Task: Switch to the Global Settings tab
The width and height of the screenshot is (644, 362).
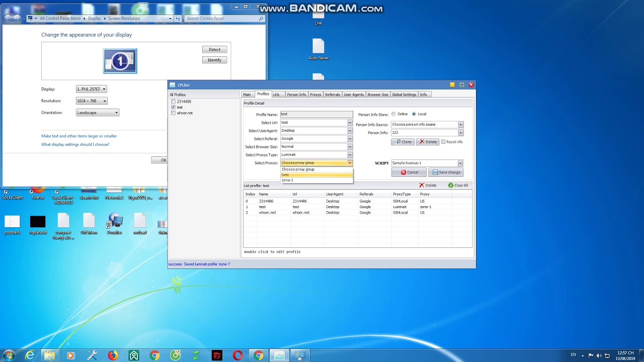Action: click(404, 95)
